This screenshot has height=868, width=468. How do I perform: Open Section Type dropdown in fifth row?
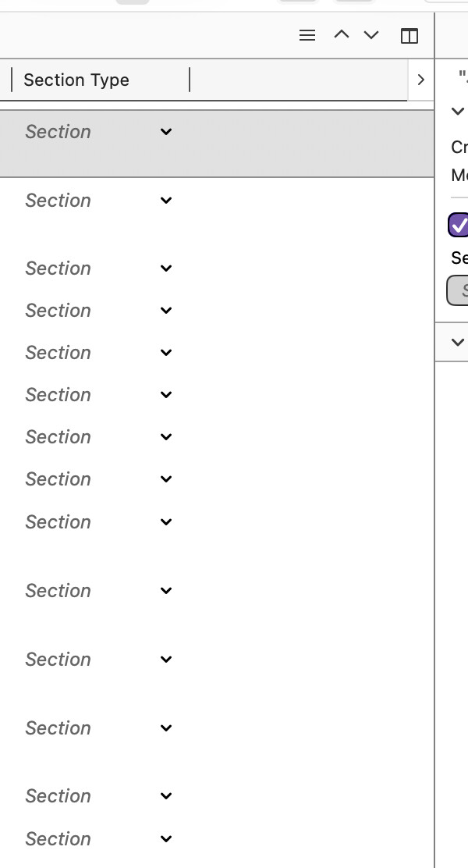[x=166, y=353]
